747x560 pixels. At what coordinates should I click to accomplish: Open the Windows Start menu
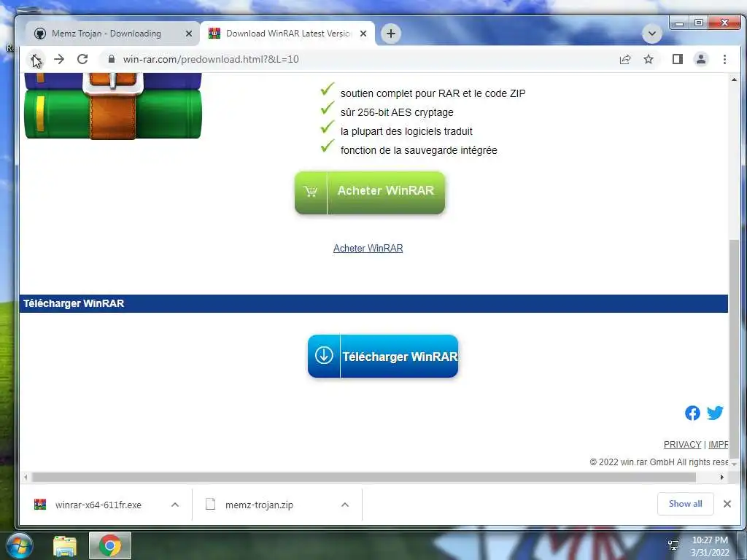pyautogui.click(x=20, y=545)
